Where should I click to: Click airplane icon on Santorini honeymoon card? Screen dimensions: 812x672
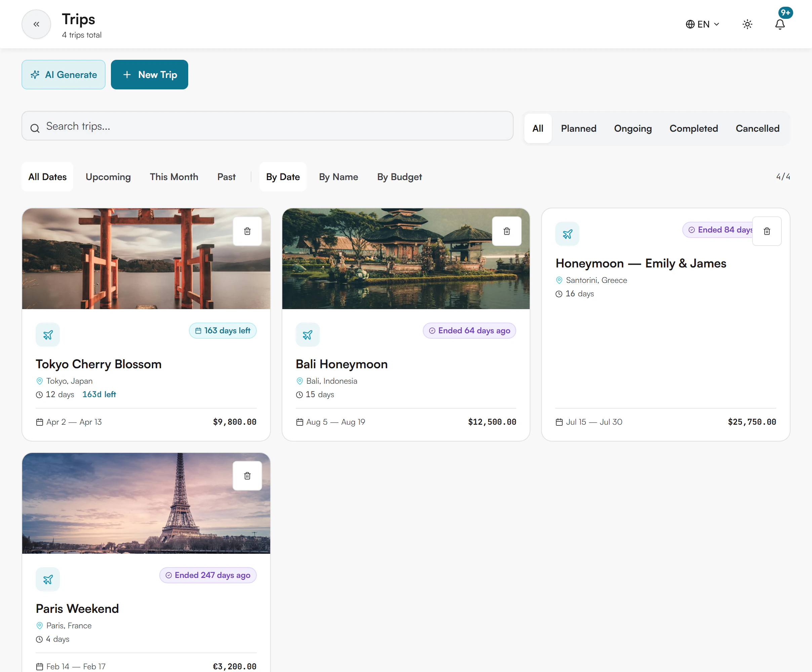[567, 234]
